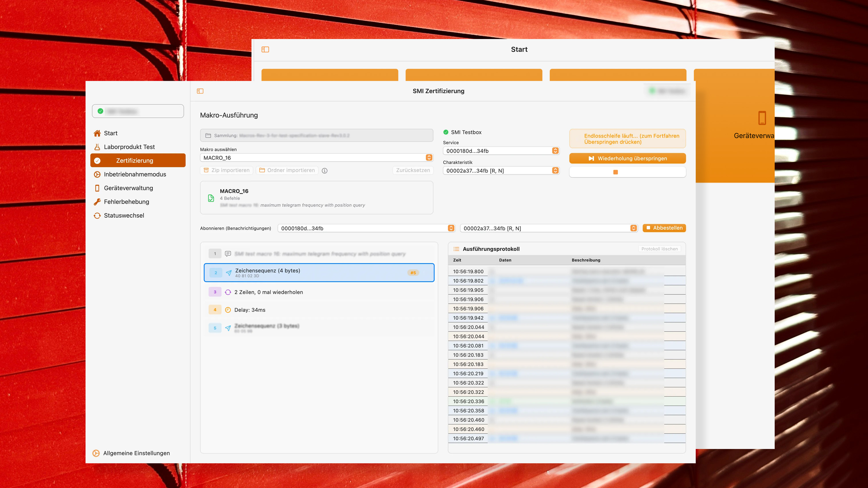Click the info icon next to Ordner importieren
This screenshot has width=868, height=488.
tap(324, 170)
